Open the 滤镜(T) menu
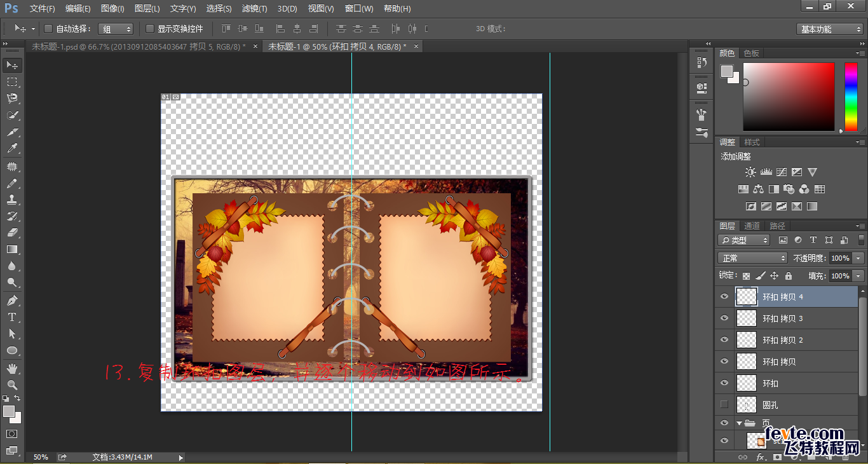 tap(255, 8)
